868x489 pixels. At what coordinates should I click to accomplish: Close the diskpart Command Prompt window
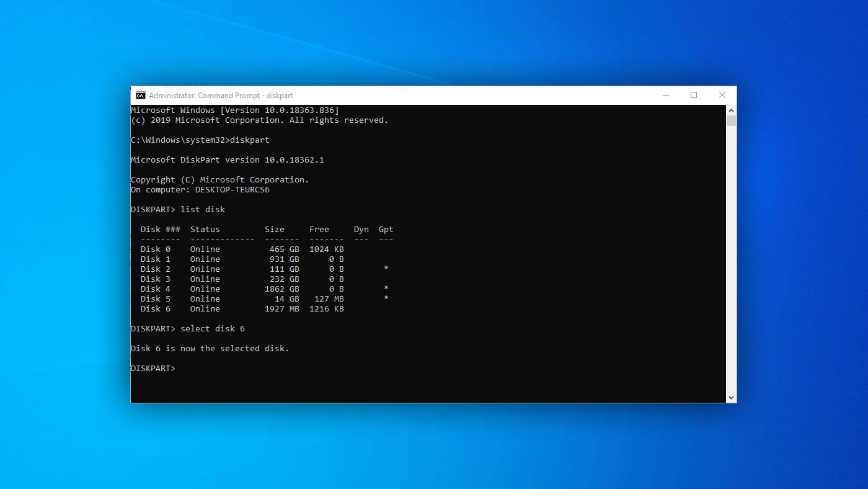tap(722, 96)
